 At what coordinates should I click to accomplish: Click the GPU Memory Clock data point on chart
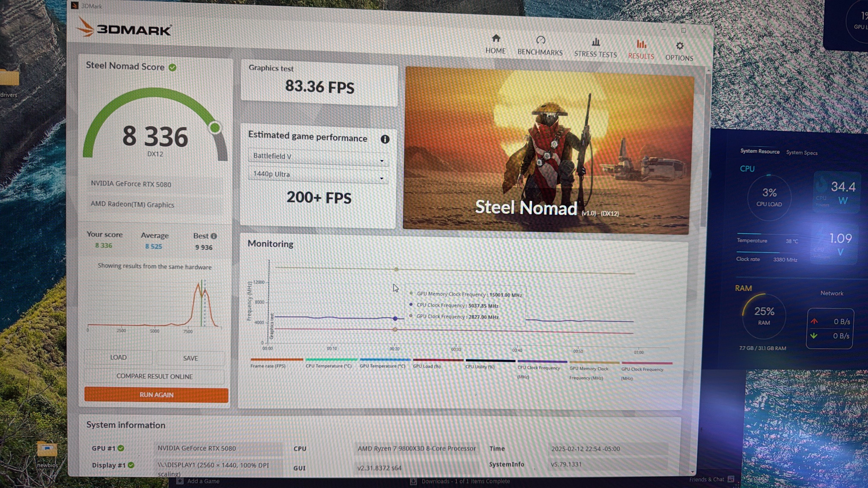point(396,269)
